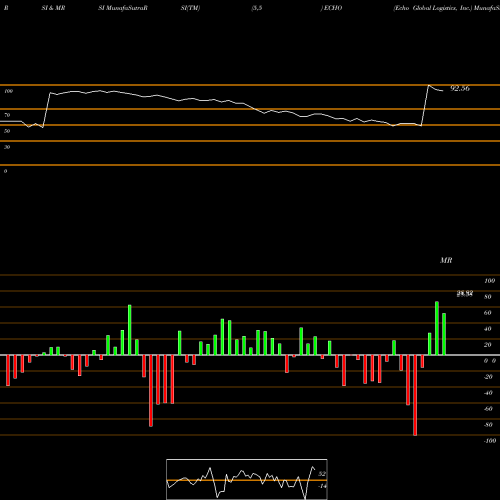Click the '30' label on the RSI left axis

point(7,147)
